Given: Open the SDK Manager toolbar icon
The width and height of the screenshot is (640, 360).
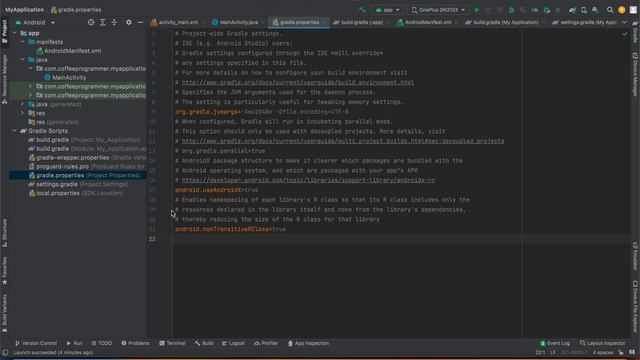Looking at the screenshot, I should pos(596,10).
